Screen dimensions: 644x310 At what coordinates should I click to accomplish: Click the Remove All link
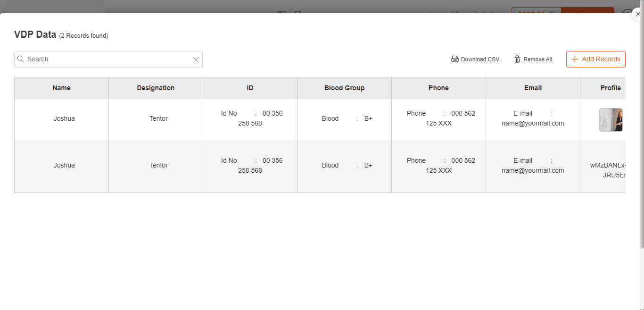point(537,59)
